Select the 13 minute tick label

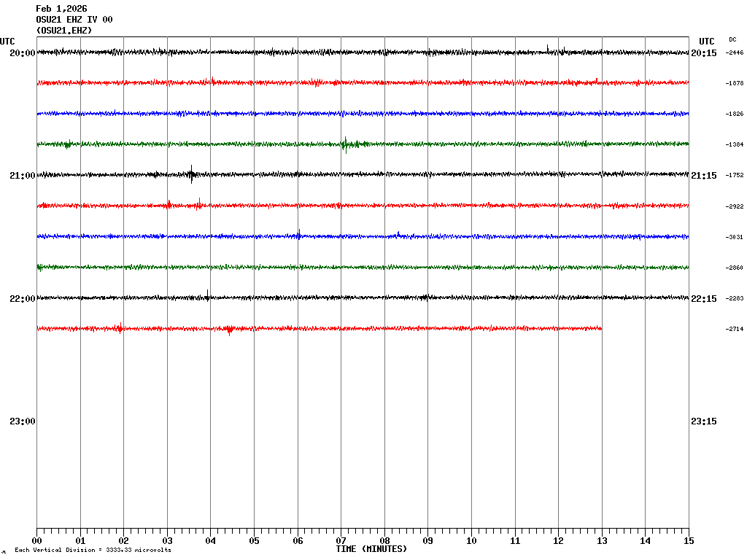tap(602, 541)
